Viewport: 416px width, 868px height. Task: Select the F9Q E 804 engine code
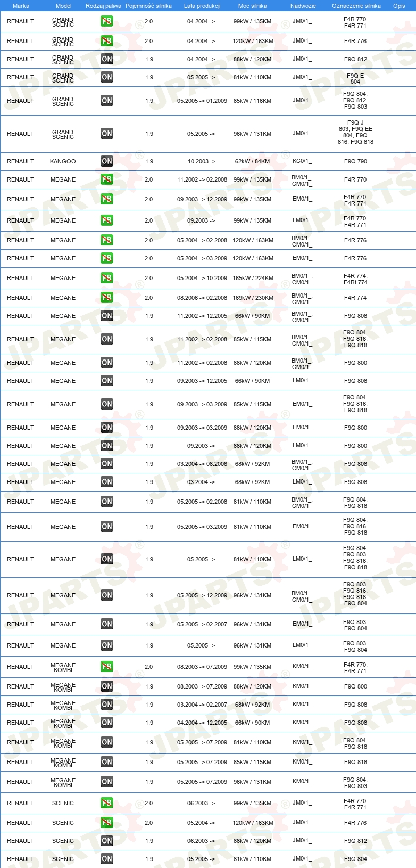(355, 78)
